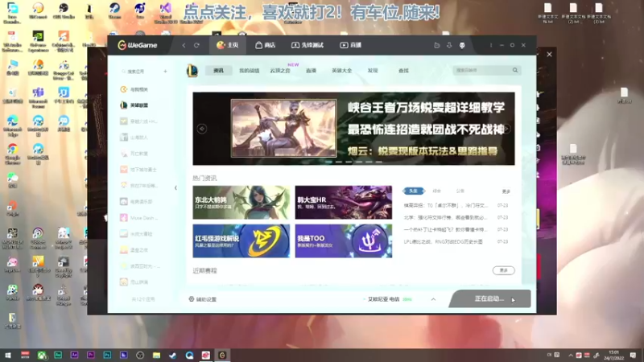Viewport: 644px width, 362px height.
Task: Select the 英雄大全 sub-tab
Action: 341,71
